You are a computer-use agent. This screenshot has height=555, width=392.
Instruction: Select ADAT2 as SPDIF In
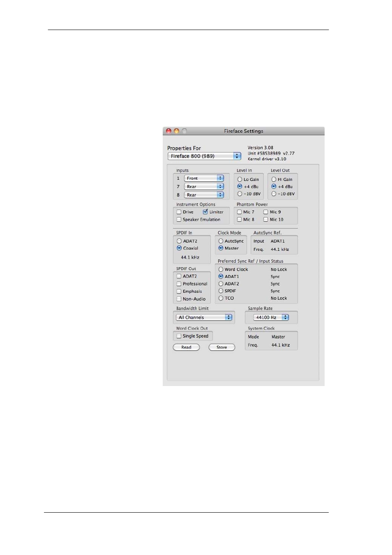tap(179, 241)
